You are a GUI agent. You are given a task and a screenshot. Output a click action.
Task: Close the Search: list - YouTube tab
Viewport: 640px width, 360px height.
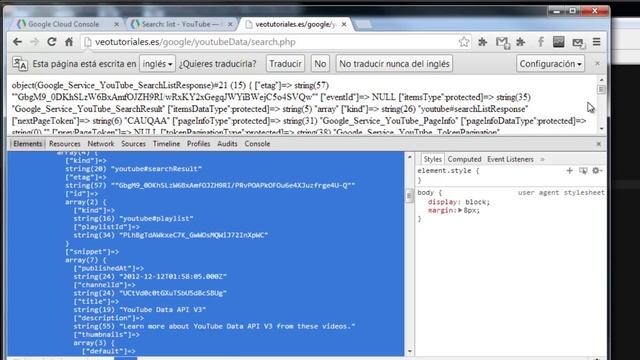(230, 24)
